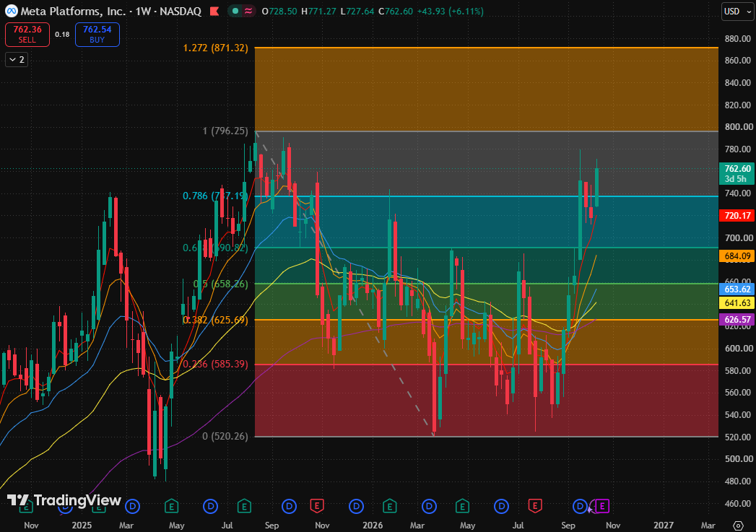
Task: Open dividend D marker just before 2026 label
Action: tap(356, 506)
